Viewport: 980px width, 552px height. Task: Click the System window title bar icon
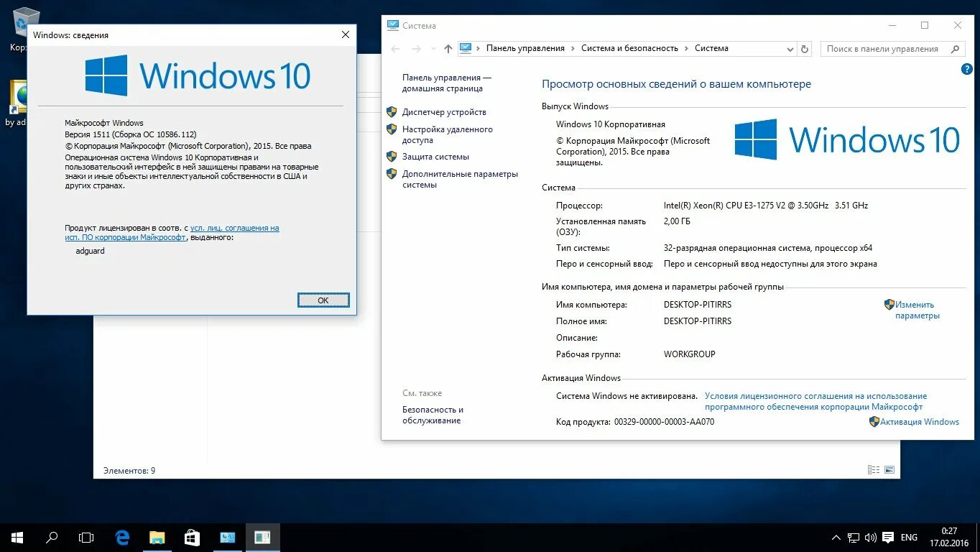click(392, 25)
